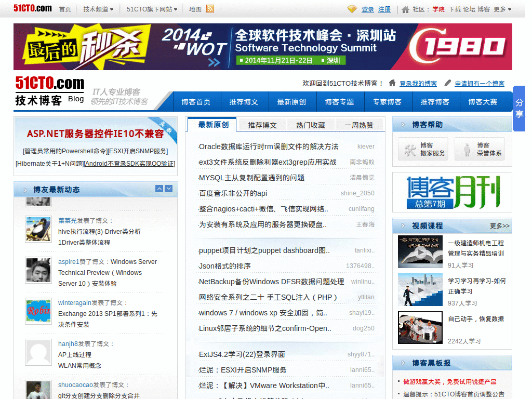Click the orange RSS feed icon
This screenshot has width=532, height=399.
[x=210, y=9]
